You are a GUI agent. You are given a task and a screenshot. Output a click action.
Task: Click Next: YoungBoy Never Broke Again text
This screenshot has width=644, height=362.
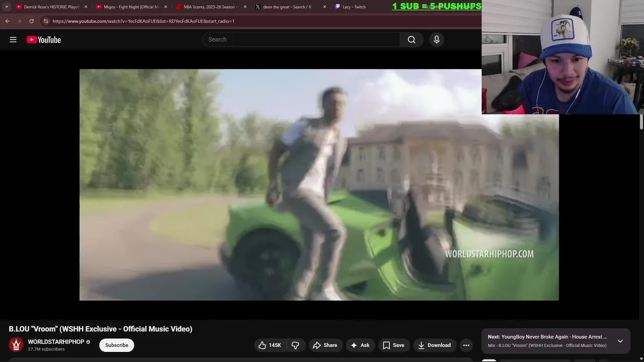547,337
